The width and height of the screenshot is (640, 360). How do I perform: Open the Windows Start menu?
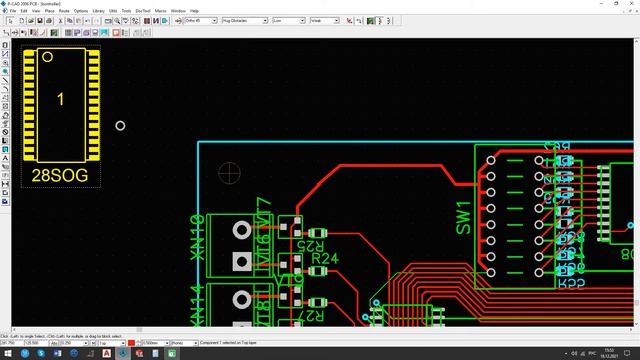point(8,353)
